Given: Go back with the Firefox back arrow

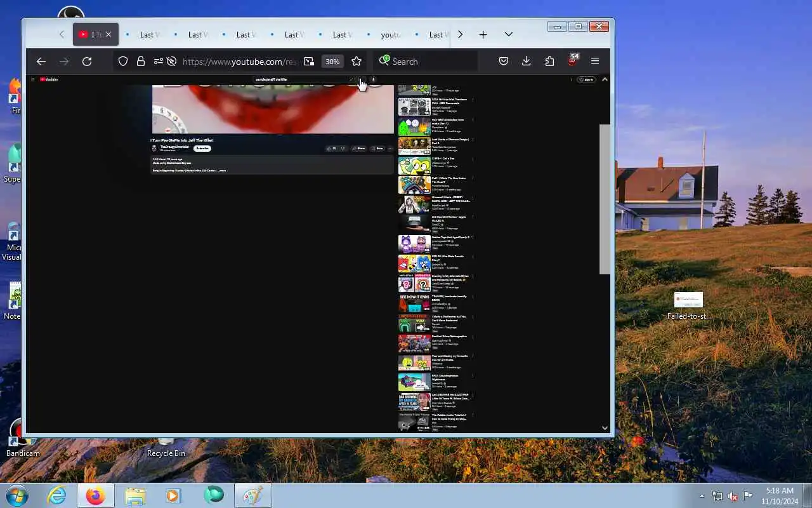Looking at the screenshot, I should click(41, 61).
